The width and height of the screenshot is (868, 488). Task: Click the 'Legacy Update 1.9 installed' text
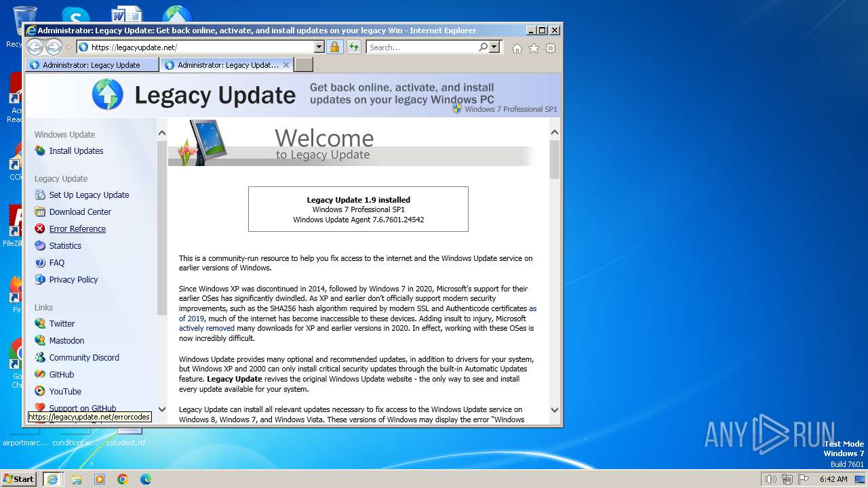point(358,200)
